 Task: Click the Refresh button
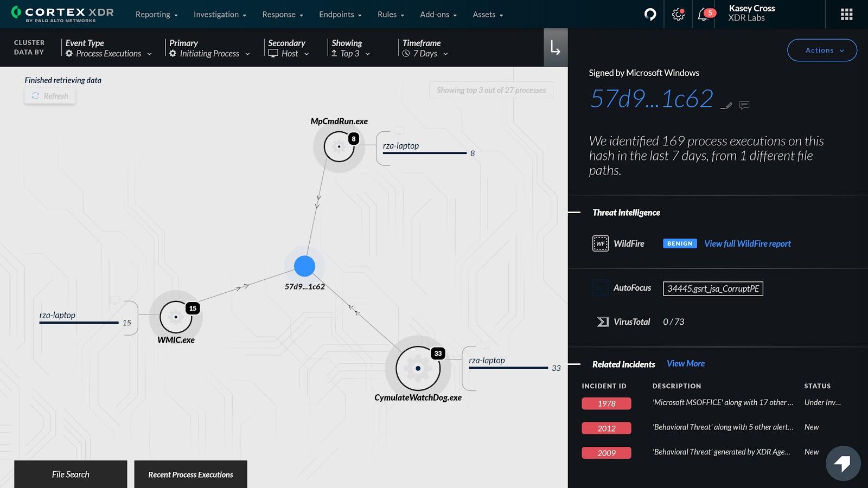pyautogui.click(x=50, y=96)
